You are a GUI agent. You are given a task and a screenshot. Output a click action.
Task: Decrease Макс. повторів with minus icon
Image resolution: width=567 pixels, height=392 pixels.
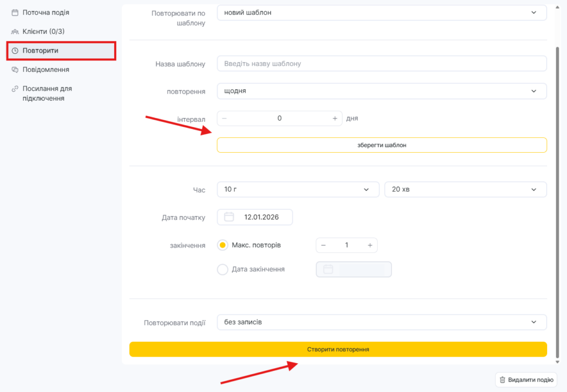323,245
